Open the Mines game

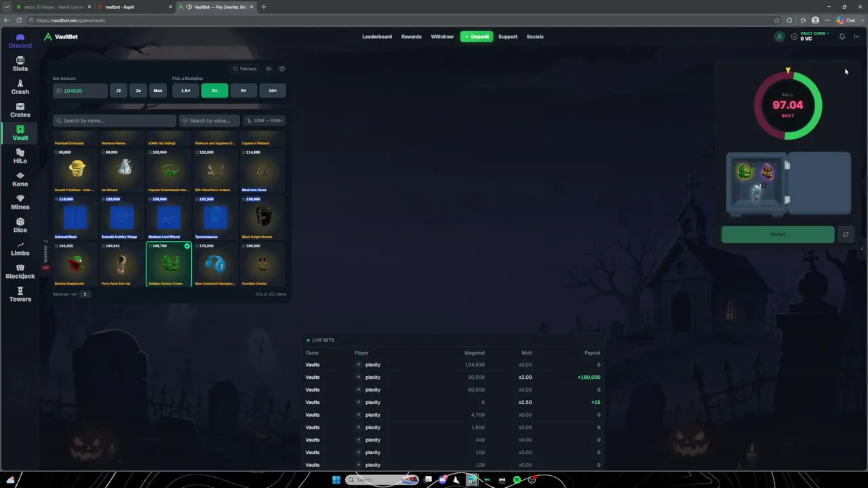20,202
